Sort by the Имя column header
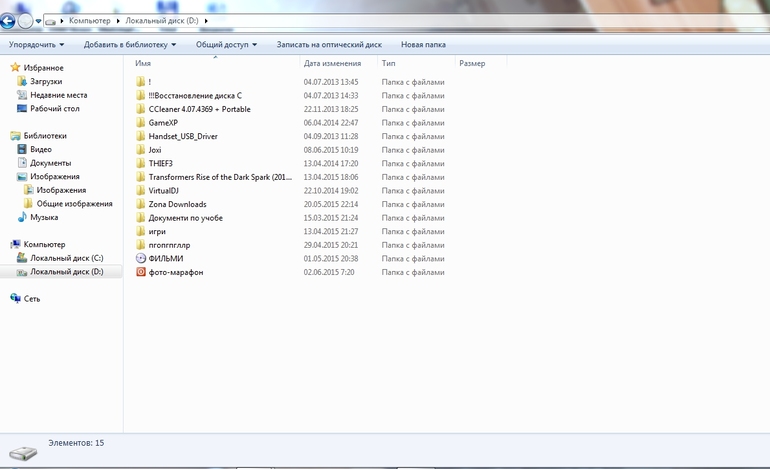 [142, 63]
